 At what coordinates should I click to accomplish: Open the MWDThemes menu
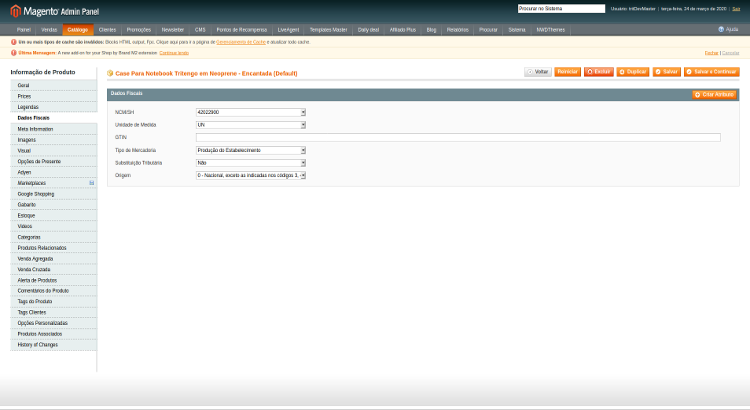click(551, 30)
